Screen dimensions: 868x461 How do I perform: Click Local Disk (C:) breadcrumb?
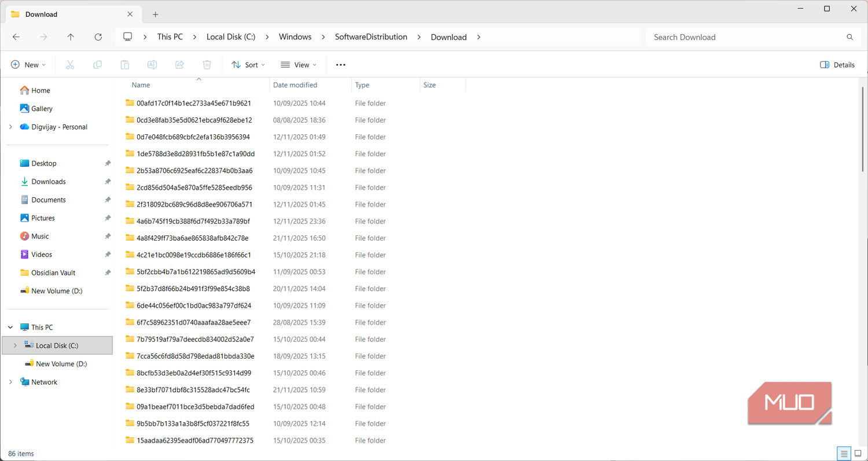click(231, 36)
